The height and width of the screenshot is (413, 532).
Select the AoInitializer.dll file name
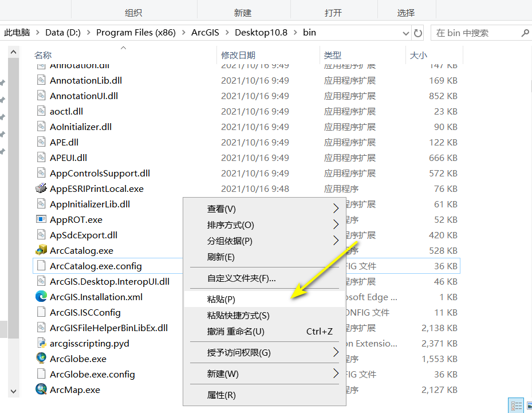click(x=81, y=127)
